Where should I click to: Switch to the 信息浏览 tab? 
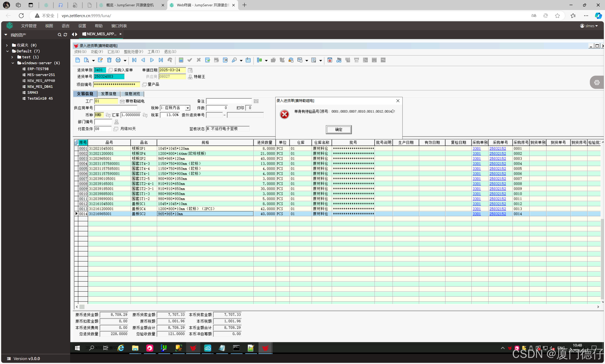pos(132,94)
